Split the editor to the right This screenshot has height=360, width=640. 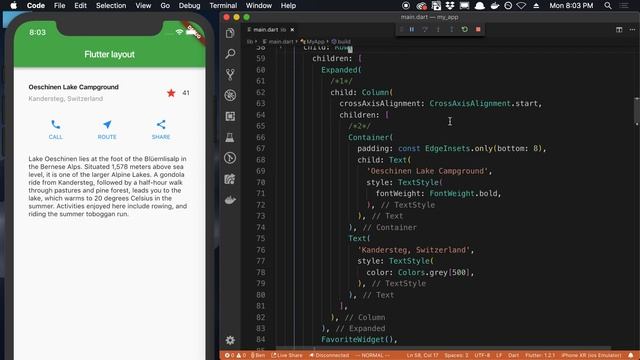pos(619,29)
